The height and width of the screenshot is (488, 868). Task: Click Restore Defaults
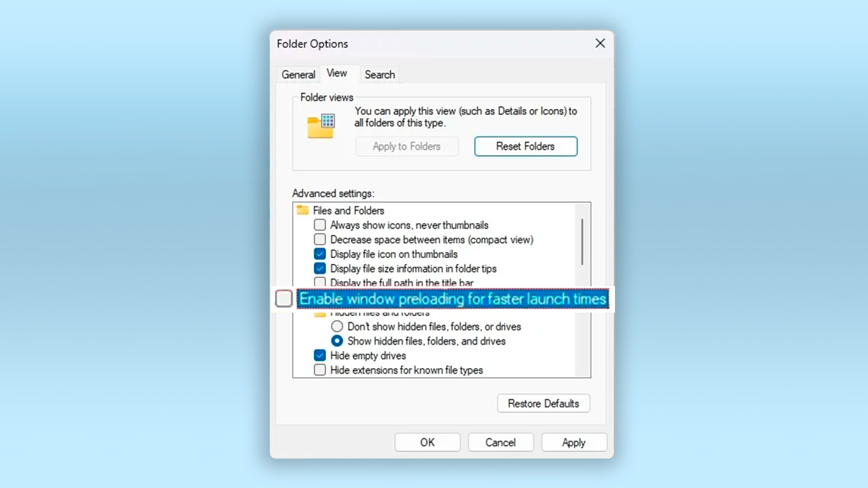[543, 403]
